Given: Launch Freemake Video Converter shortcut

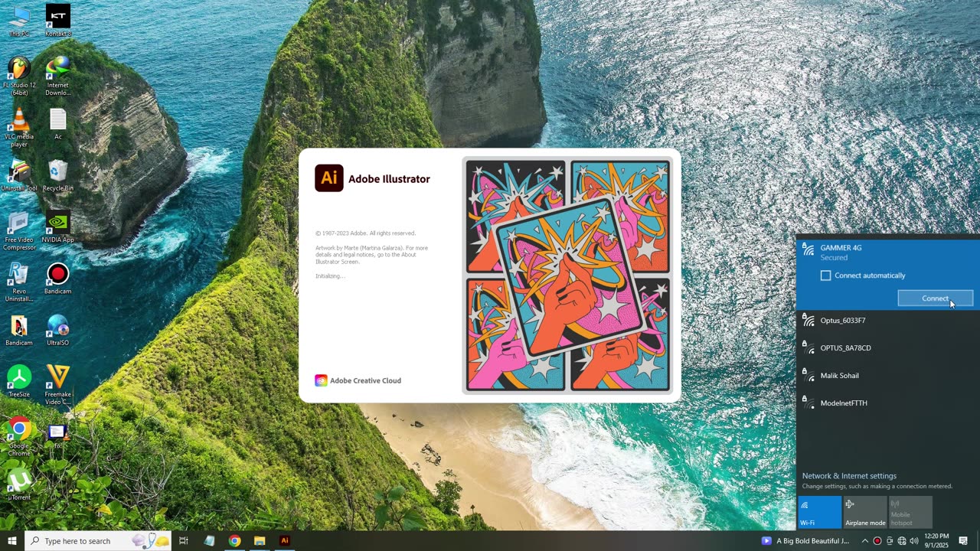Looking at the screenshot, I should [58, 385].
